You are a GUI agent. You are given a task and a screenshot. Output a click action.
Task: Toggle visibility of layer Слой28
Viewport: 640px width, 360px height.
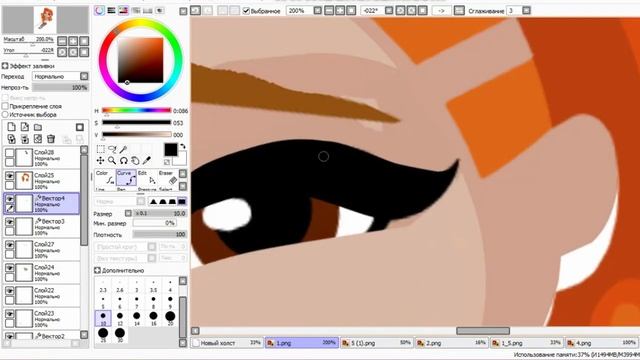point(9,153)
